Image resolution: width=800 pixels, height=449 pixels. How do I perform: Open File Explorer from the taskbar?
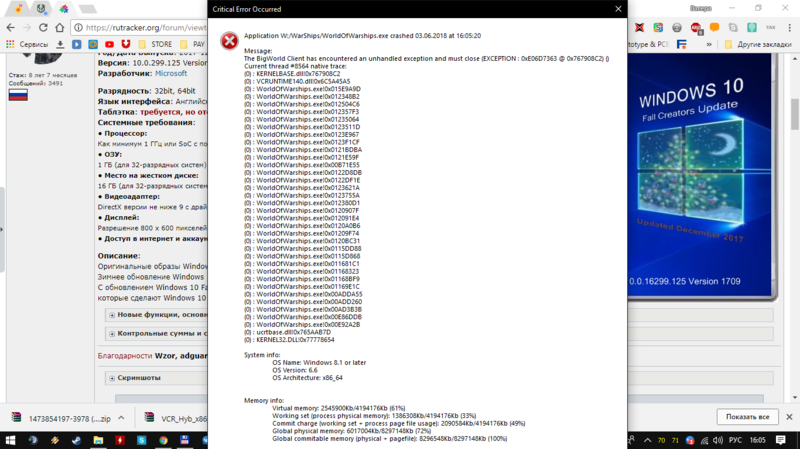98,440
